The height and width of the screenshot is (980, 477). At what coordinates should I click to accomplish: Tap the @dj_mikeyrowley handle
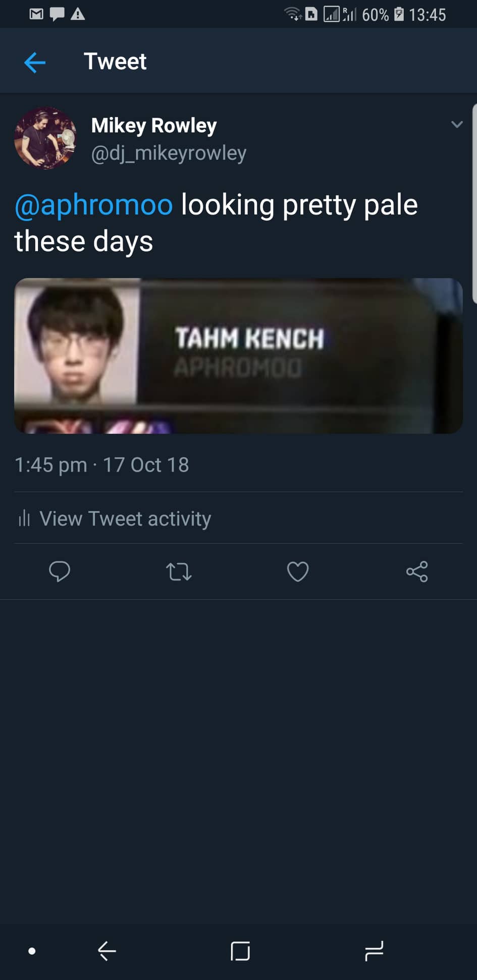[x=169, y=153]
